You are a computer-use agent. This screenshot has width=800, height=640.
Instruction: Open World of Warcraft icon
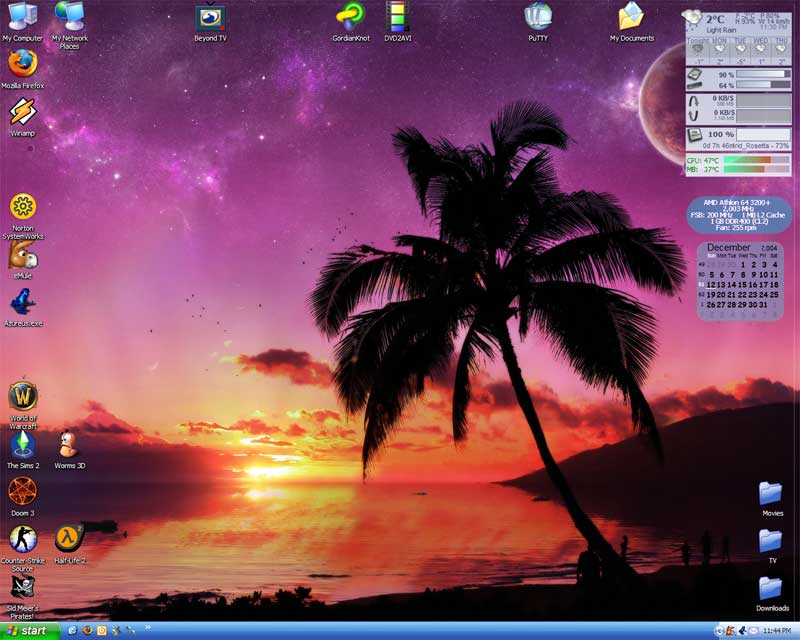(x=22, y=396)
